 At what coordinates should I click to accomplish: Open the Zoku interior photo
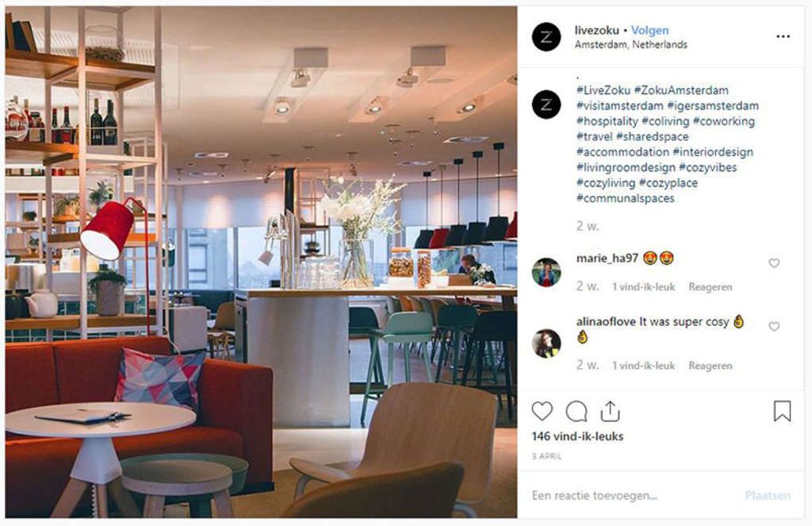click(x=261, y=263)
